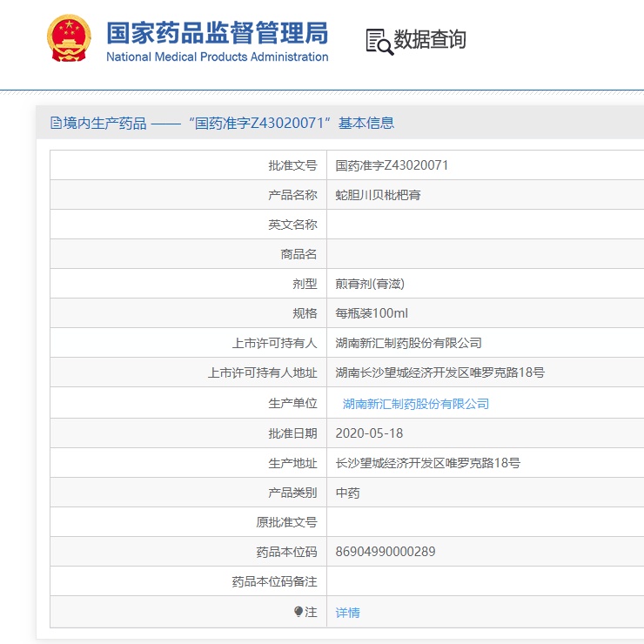Open the 数据查询 search icon
Image resolution: width=644 pixels, height=644 pixels.
pos(379,42)
